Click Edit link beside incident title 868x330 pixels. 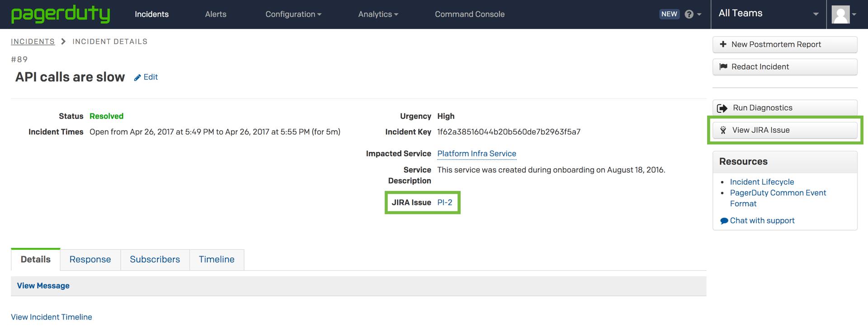pyautogui.click(x=151, y=77)
